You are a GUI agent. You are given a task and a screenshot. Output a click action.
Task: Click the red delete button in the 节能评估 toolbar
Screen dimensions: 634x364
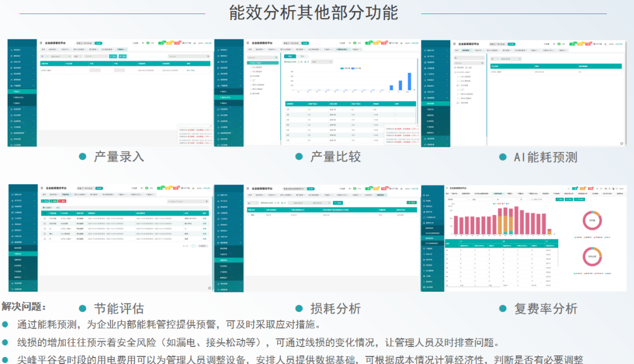[x=62, y=201]
